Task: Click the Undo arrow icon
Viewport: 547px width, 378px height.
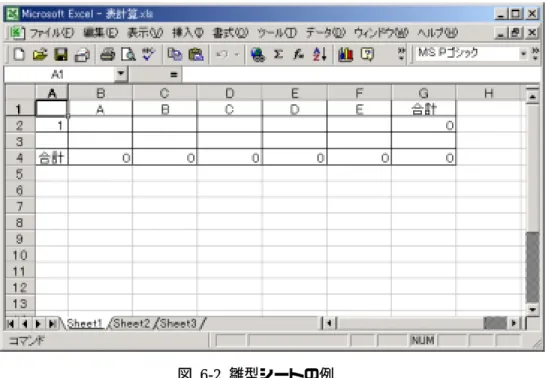Action: 222,54
